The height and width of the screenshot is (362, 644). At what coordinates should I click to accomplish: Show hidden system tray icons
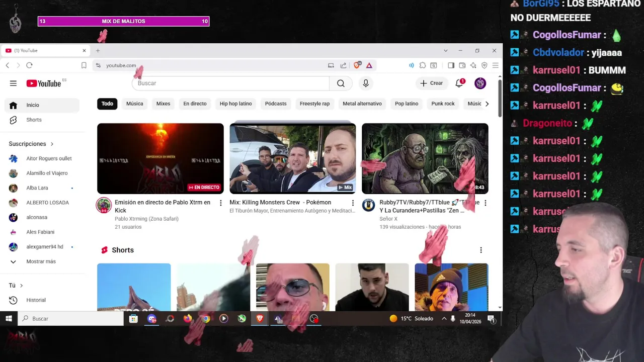444,318
